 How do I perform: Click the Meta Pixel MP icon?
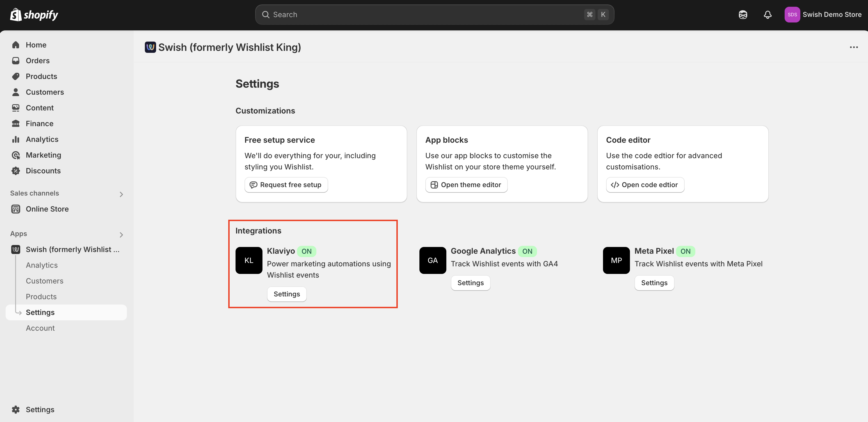616,260
